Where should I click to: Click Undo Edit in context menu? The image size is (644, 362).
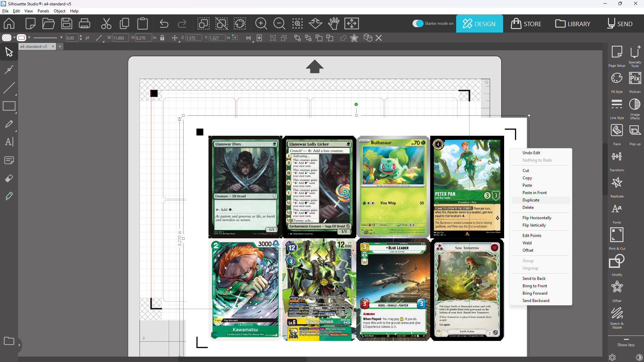[541, 153]
